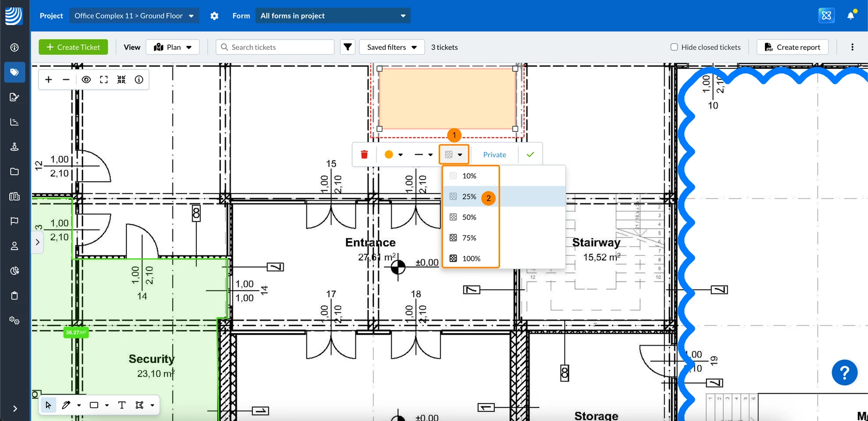The width and height of the screenshot is (868, 421).
Task: Click the Create report button
Action: (x=793, y=47)
